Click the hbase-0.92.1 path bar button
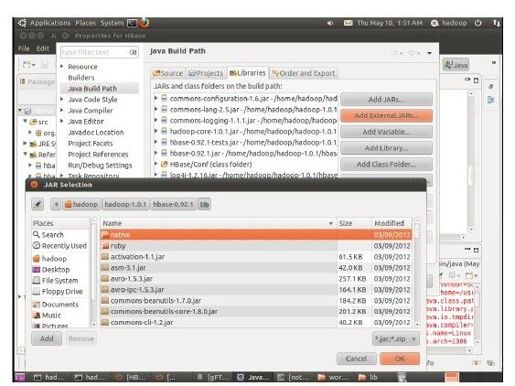Viewport: 515px width, 386px height. pyautogui.click(x=173, y=204)
